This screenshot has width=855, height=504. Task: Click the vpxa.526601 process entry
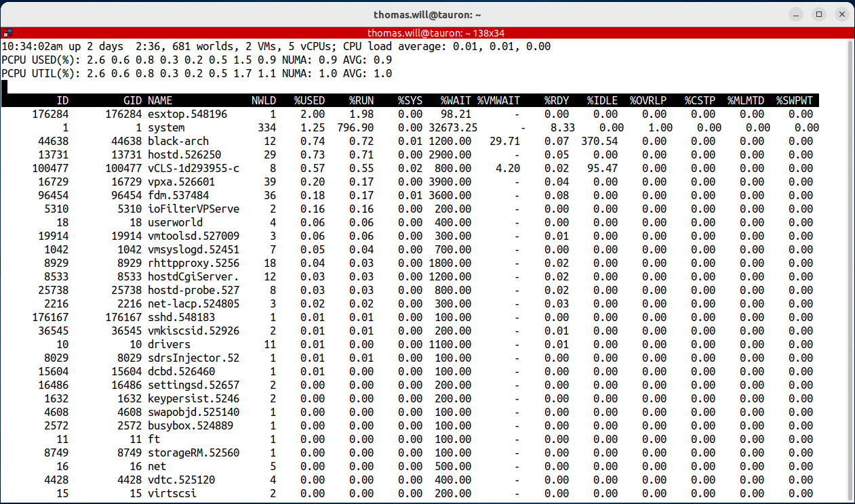tap(180, 182)
